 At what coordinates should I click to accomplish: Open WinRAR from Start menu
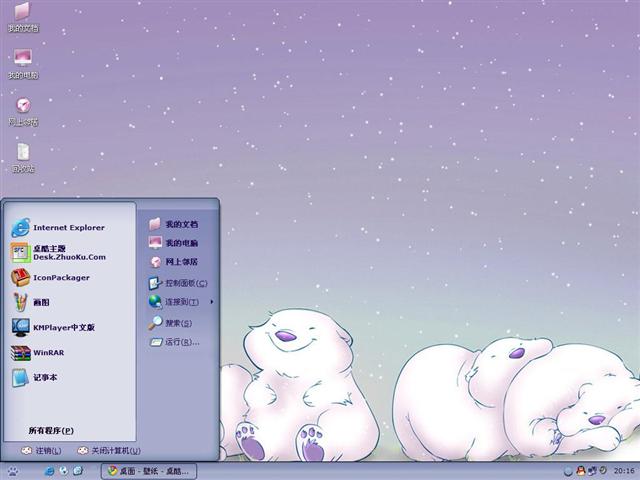[38, 353]
